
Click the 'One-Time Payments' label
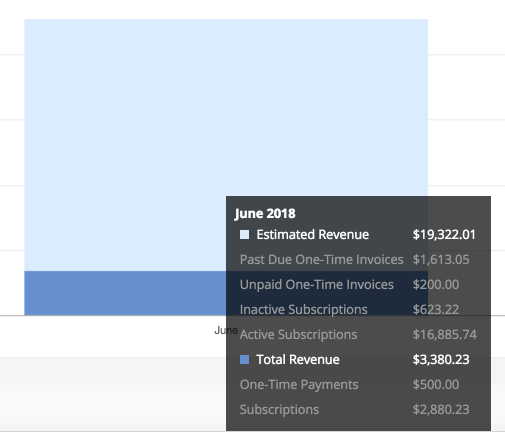pyautogui.click(x=299, y=385)
